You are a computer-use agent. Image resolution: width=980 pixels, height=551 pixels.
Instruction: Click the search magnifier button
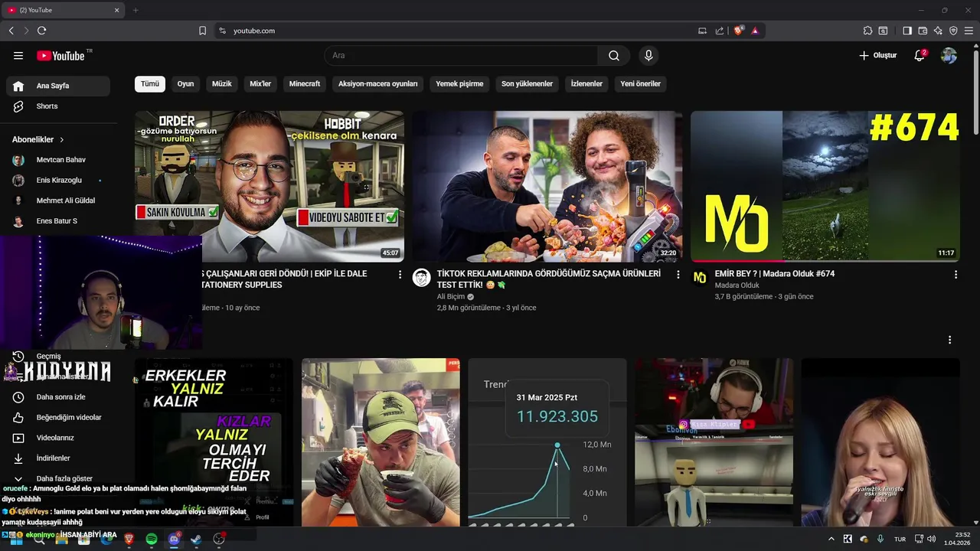614,55
